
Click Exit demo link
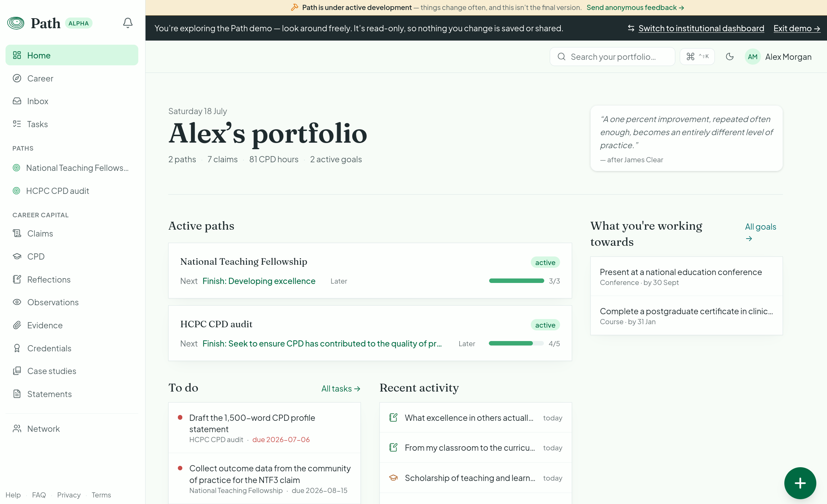click(797, 28)
